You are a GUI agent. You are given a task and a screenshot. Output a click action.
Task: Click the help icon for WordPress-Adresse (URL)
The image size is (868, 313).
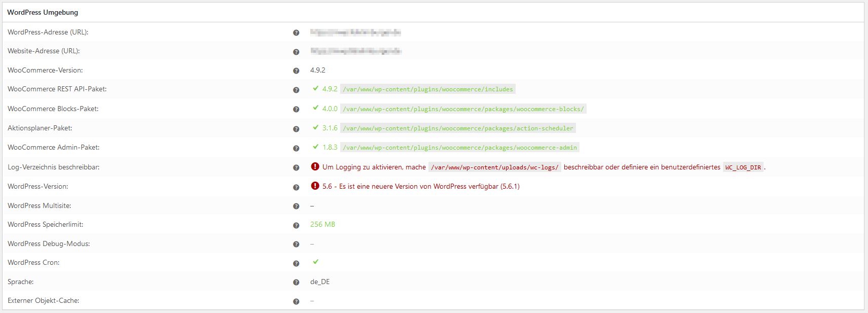[296, 32]
